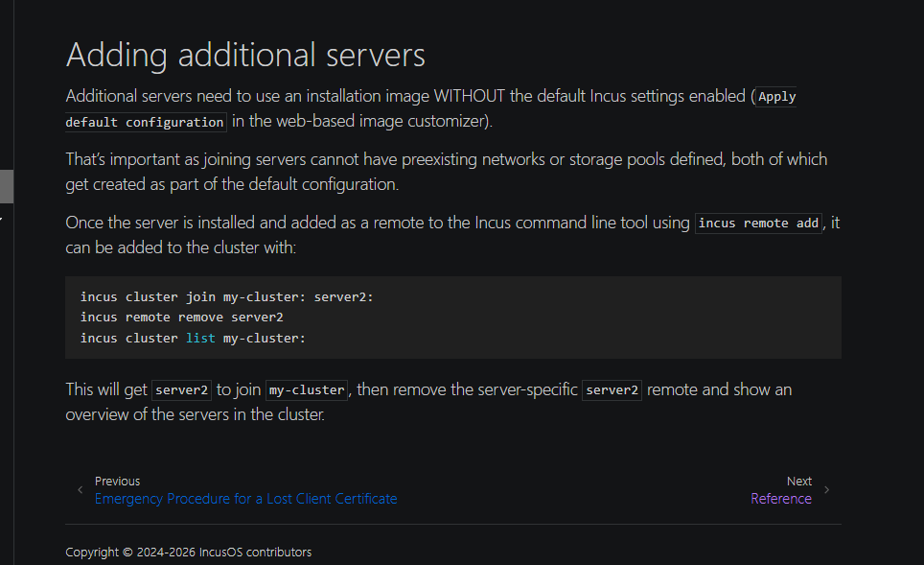Image resolution: width=924 pixels, height=565 pixels.
Task: Click the "server2" inline code after "This will get"
Action: [x=179, y=390]
